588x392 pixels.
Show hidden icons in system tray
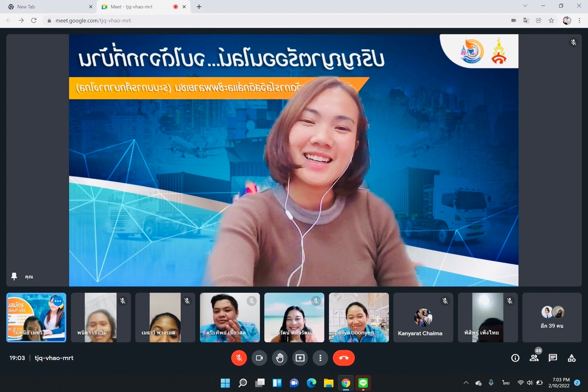(466, 383)
